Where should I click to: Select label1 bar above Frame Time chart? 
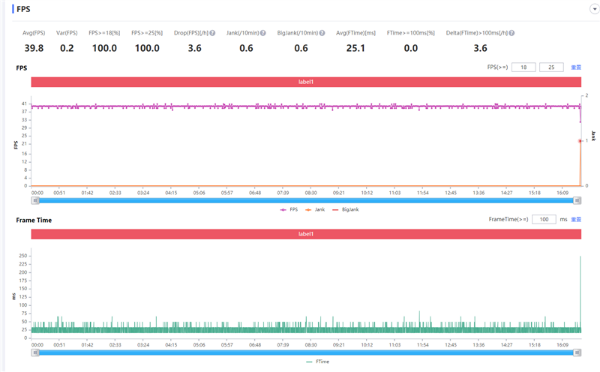click(x=306, y=234)
